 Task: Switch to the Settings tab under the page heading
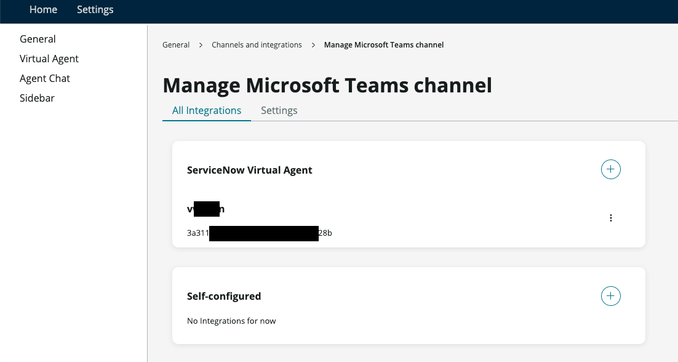click(x=279, y=110)
